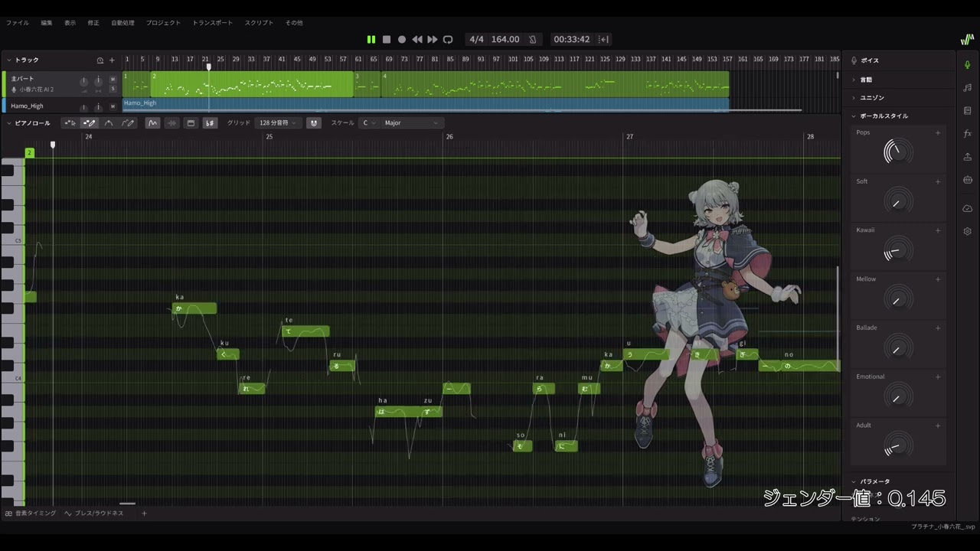
Task: Adjust the 主パート volume knob
Action: tap(83, 81)
